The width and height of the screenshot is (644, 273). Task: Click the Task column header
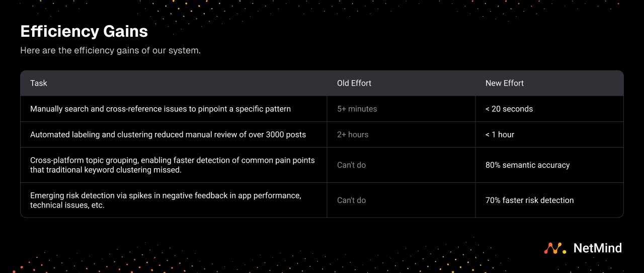click(x=39, y=83)
